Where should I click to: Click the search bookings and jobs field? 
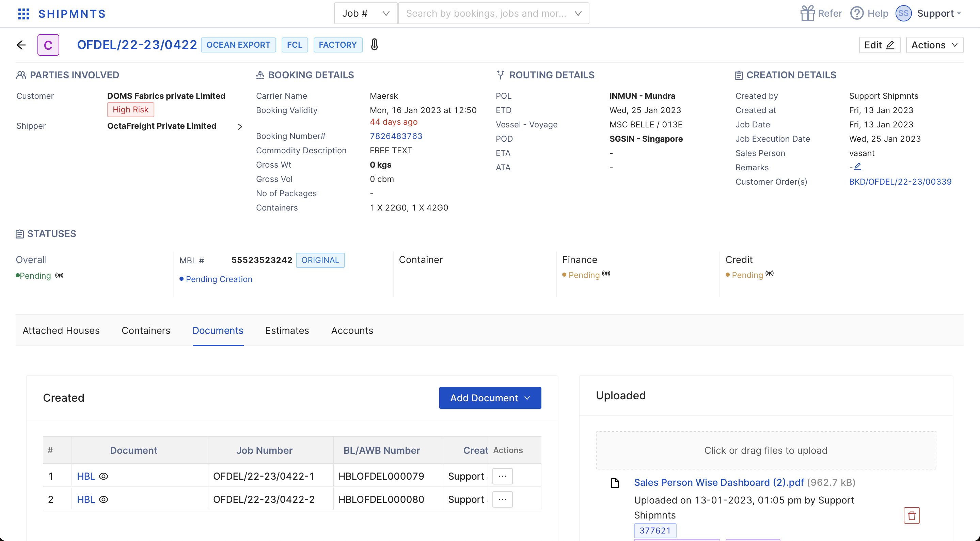pos(486,13)
